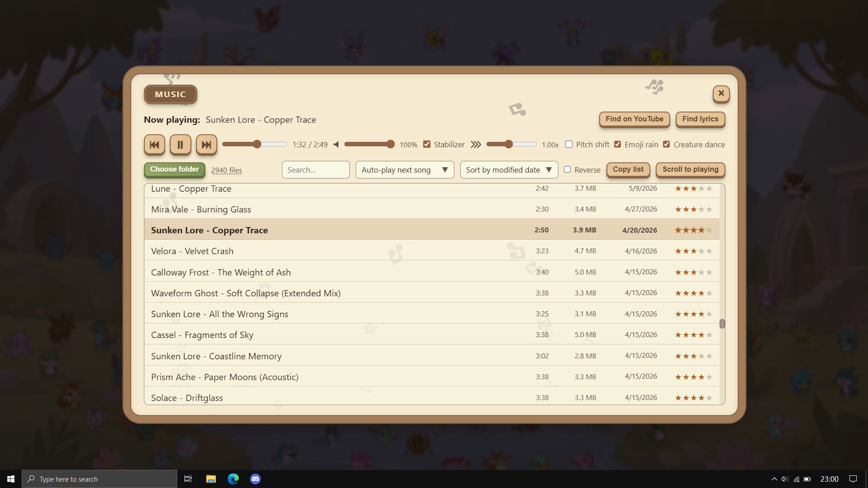Click the Scroll to playing button
Image resolution: width=868 pixels, height=488 pixels.
tap(690, 169)
